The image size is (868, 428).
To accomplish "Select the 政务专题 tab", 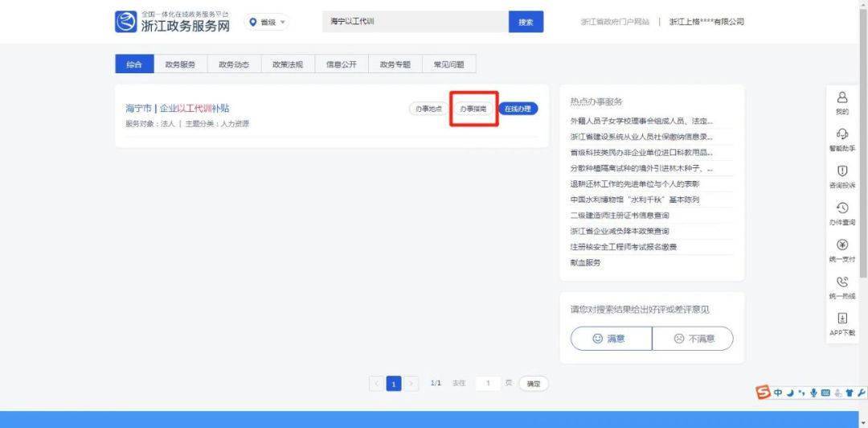I will tap(395, 64).
